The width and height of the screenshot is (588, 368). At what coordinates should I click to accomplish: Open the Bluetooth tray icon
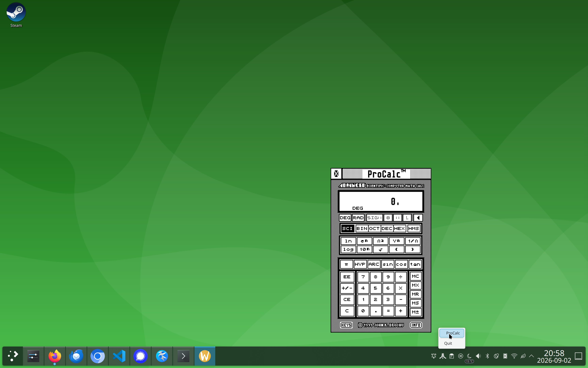click(x=487, y=356)
